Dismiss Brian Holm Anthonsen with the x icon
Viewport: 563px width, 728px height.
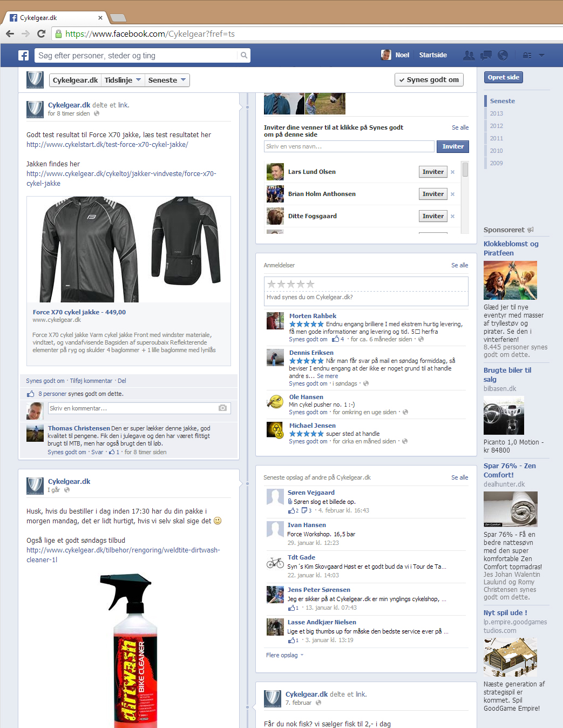tap(452, 194)
